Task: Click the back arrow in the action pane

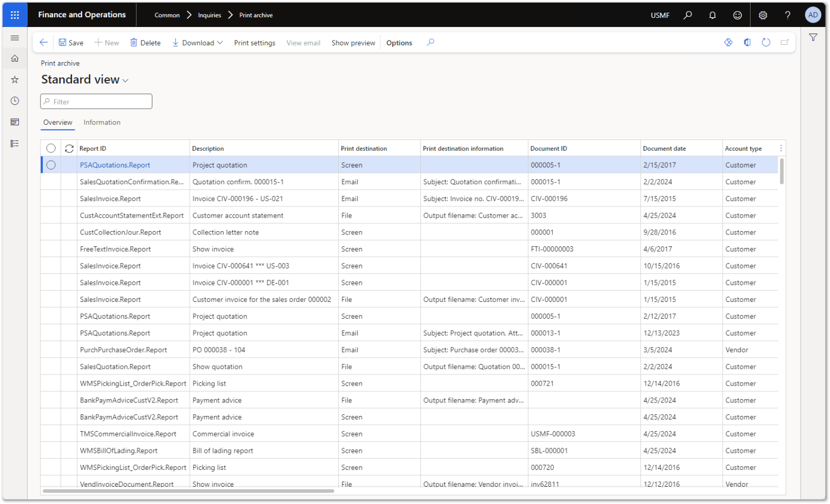Action: [x=44, y=43]
